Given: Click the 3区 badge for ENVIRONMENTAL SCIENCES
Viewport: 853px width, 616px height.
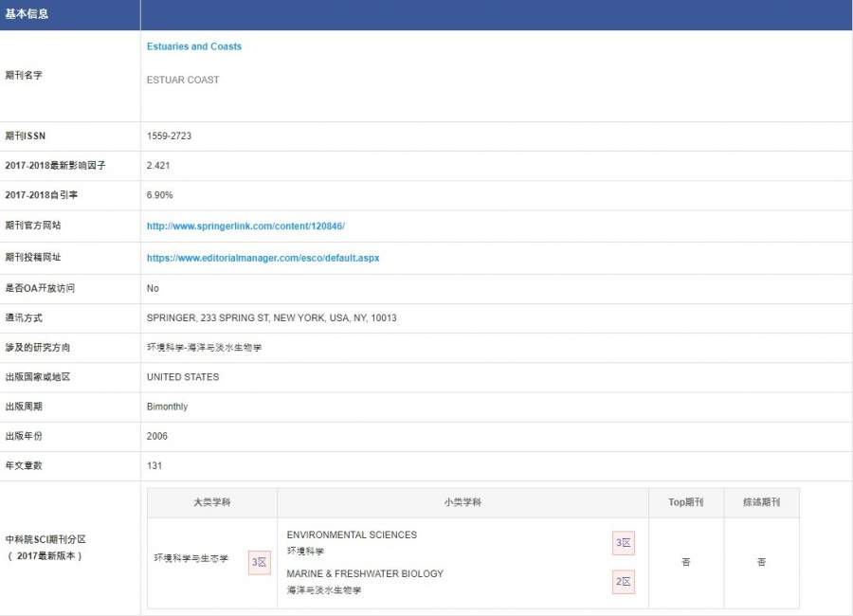Looking at the screenshot, I should 623,543.
